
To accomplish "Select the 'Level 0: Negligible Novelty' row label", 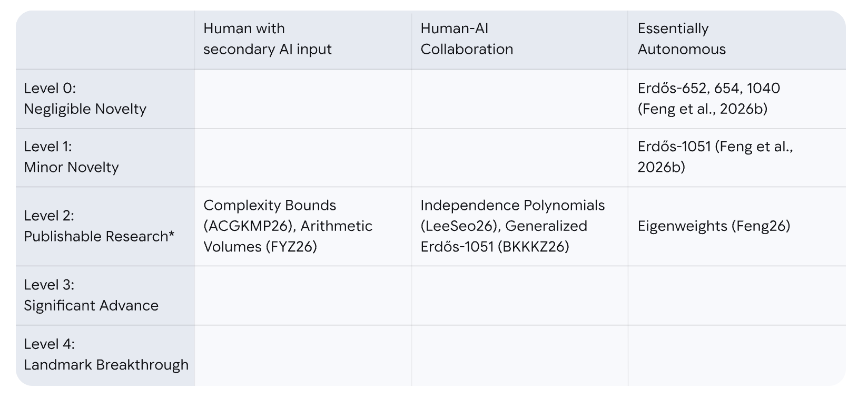I will (85, 99).
